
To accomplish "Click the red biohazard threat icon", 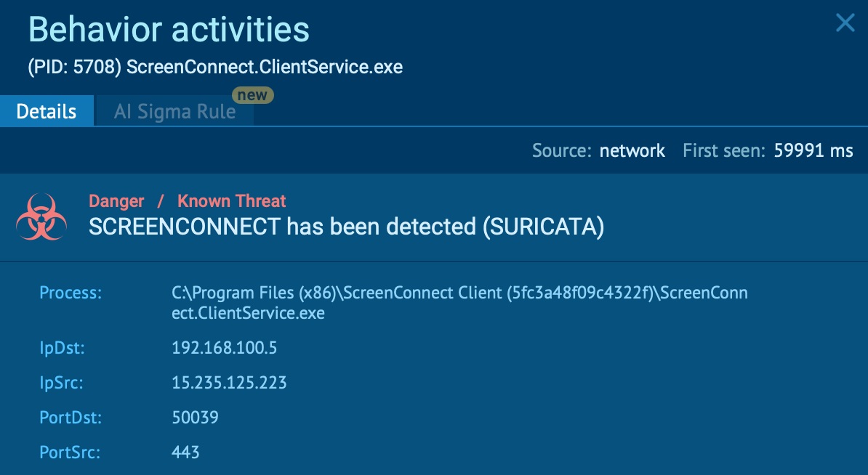I will (x=41, y=216).
